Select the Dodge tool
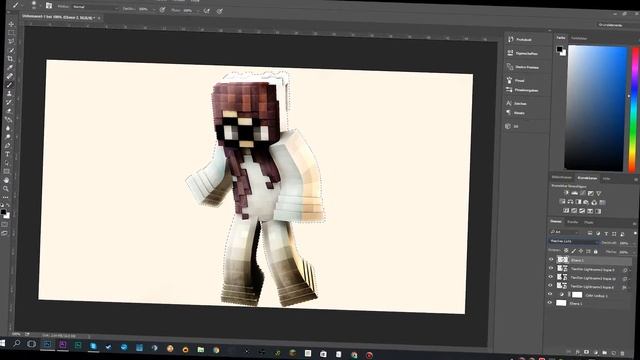Image resolution: width=640 pixels, height=360 pixels. [8, 136]
